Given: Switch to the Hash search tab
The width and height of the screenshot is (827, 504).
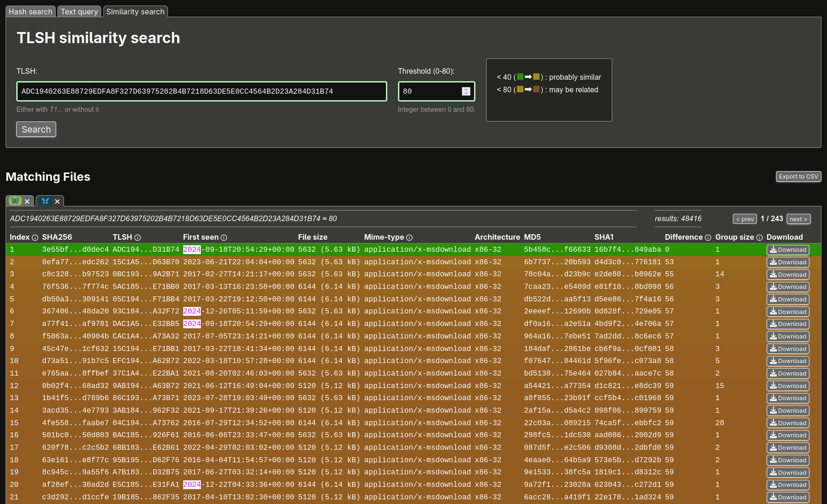Looking at the screenshot, I should tap(30, 12).
